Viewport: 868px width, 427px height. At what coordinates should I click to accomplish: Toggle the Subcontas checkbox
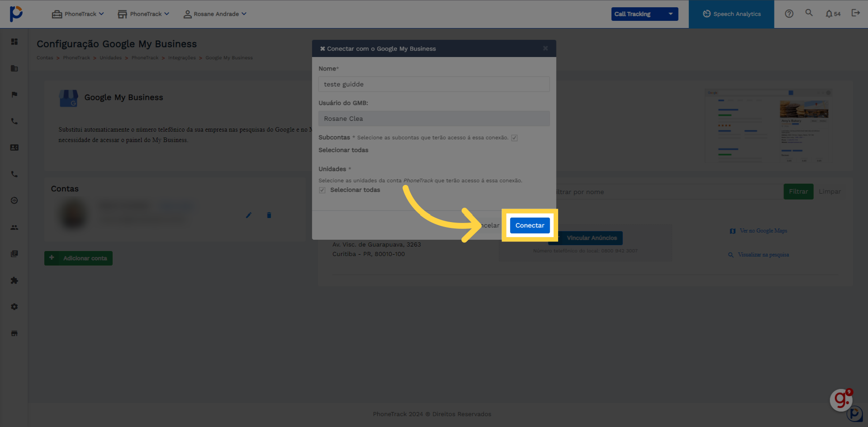(514, 138)
